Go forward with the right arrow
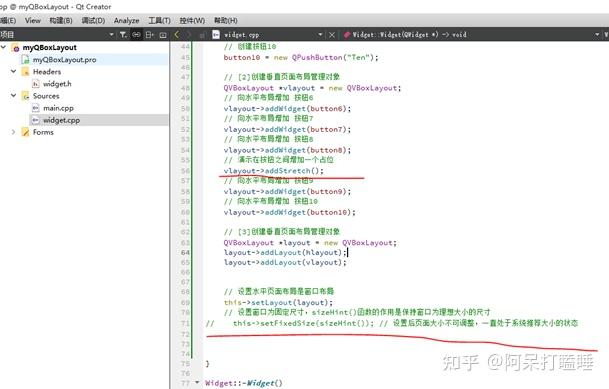Image resolution: width=609 pixels, height=389 pixels. point(189,35)
